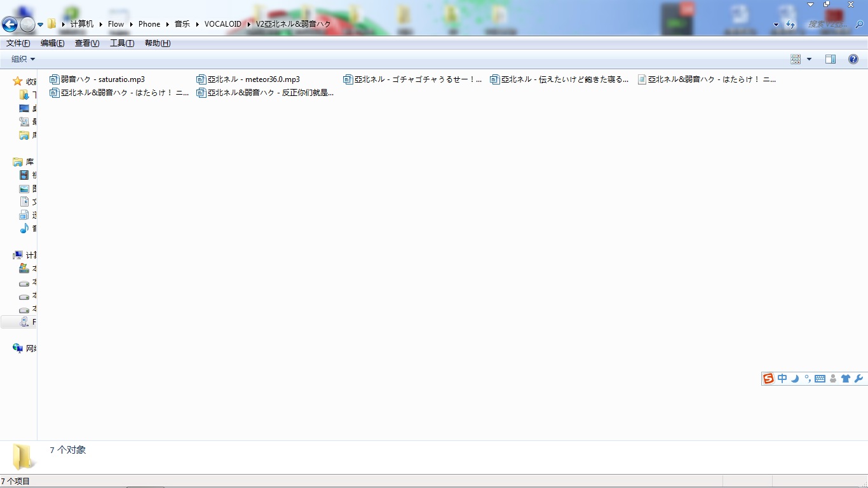
Task: Open the Videos library filmstrip icon
Action: point(24,175)
